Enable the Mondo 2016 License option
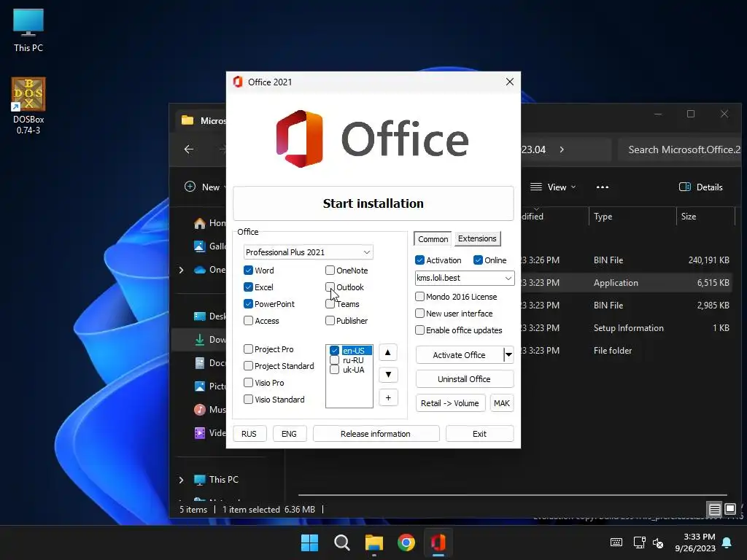This screenshot has width=747, height=560. 419,297
